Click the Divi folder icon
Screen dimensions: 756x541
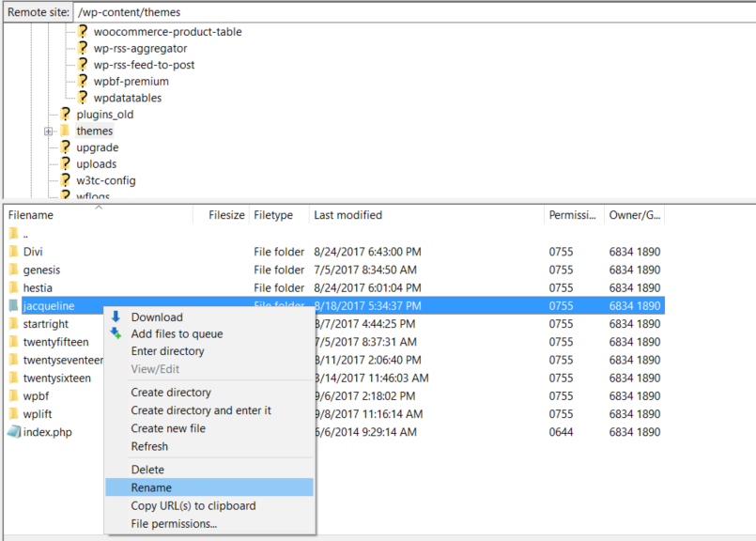coord(13,251)
